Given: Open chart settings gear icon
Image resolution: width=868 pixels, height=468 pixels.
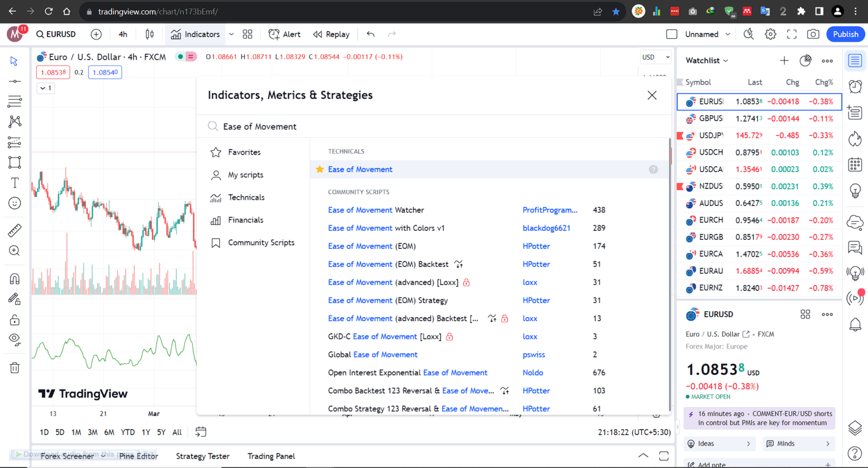Looking at the screenshot, I should click(x=770, y=34).
